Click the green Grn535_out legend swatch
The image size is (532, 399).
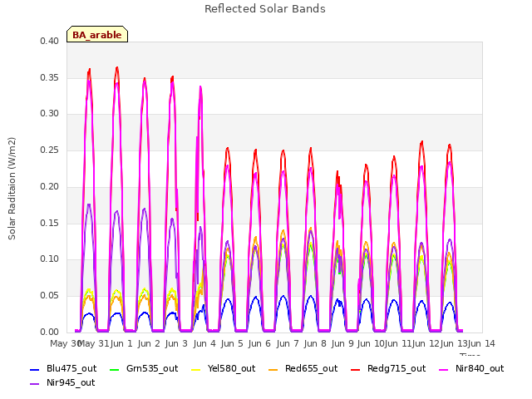(x=115, y=369)
